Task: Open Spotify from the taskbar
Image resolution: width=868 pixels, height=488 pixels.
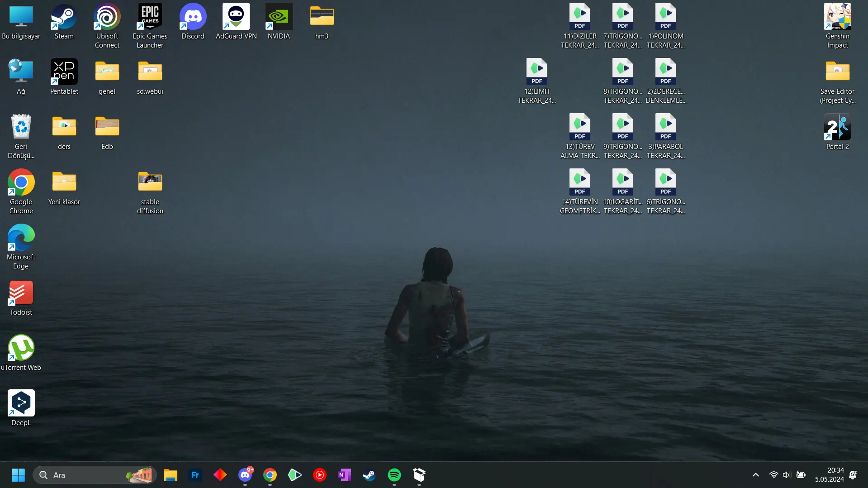Action: click(x=394, y=475)
